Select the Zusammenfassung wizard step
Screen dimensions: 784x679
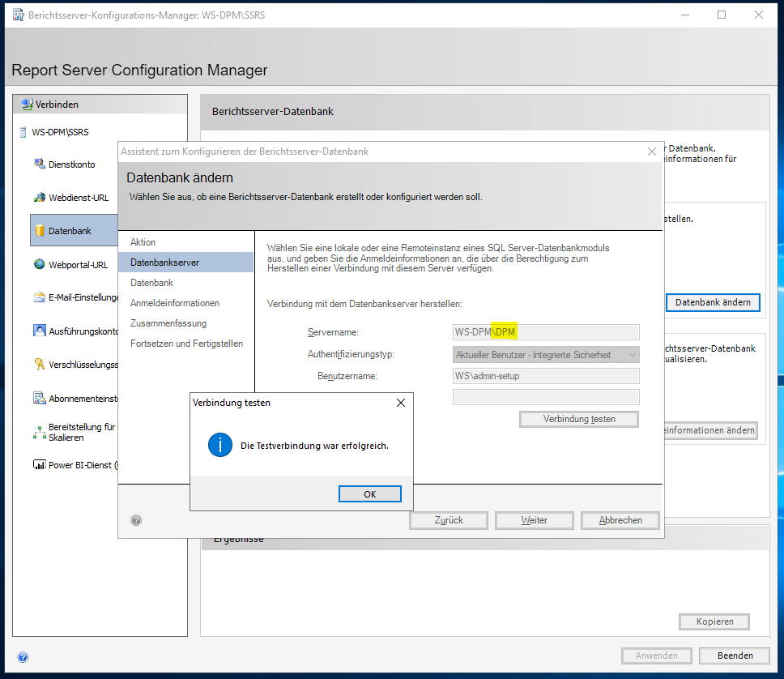pos(168,323)
